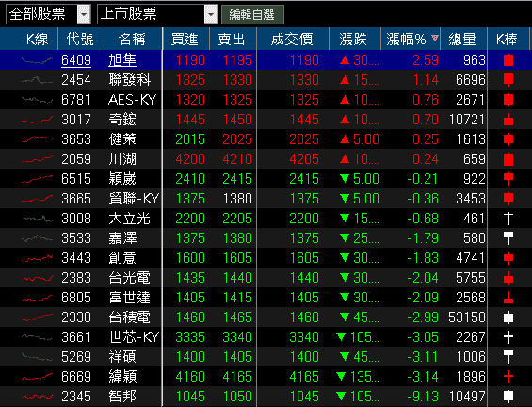This screenshot has width=532, height=407.
Task: Click 大立光 deal price 2200
Action: [304, 219]
